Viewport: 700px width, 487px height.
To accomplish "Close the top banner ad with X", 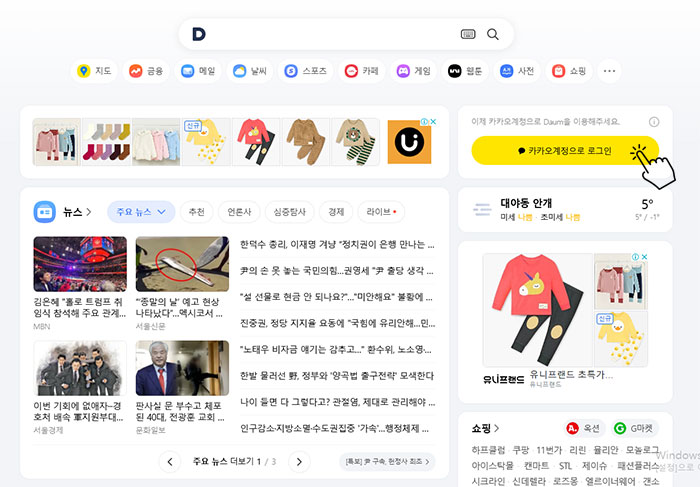I will 433,121.
